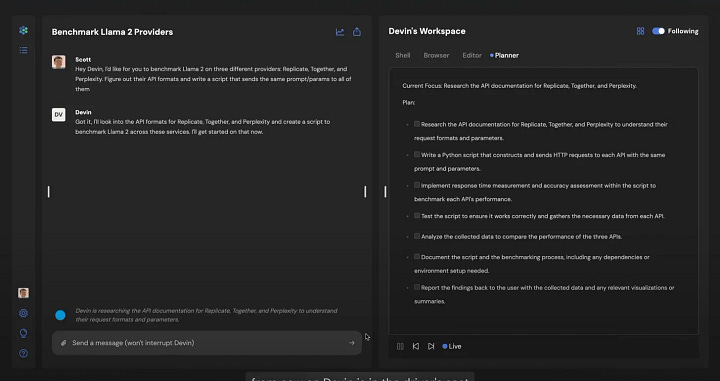Viewport: 720px width, 381px height.
Task: Click the right resize handle of the chat panel
Action: pos(366,192)
